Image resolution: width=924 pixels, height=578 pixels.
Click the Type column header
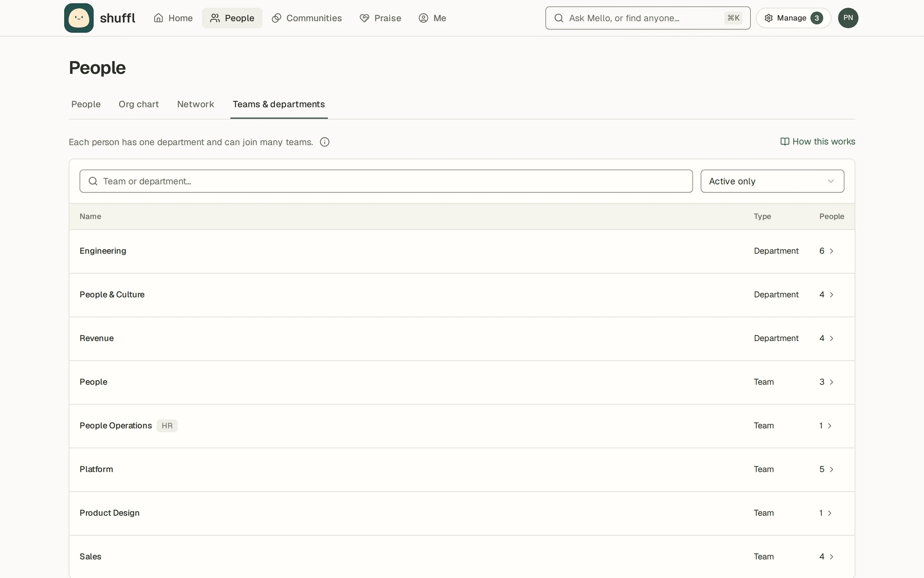[762, 216]
